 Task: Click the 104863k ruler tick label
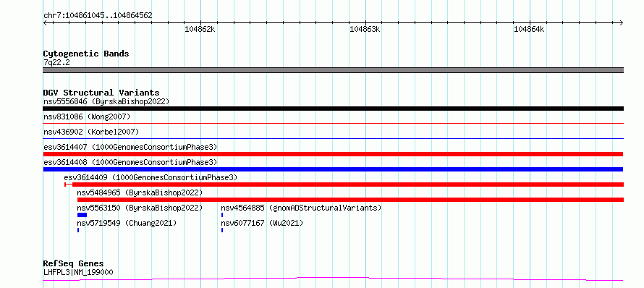(x=365, y=29)
